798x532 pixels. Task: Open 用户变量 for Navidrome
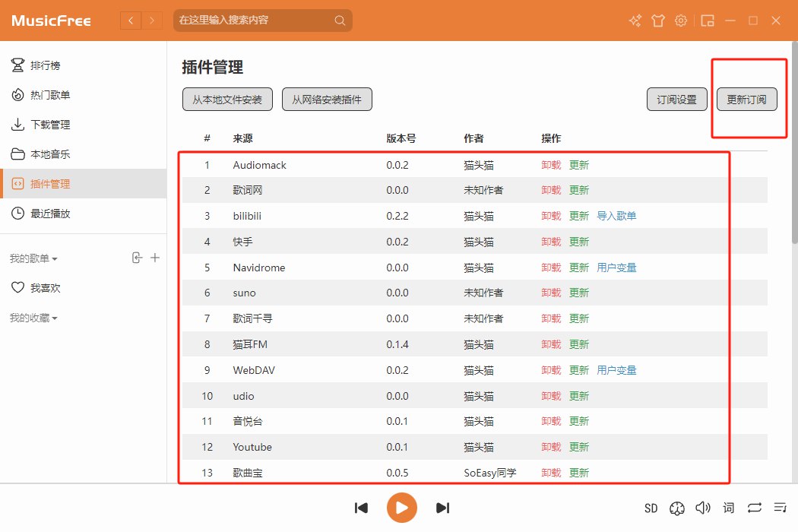click(x=616, y=268)
